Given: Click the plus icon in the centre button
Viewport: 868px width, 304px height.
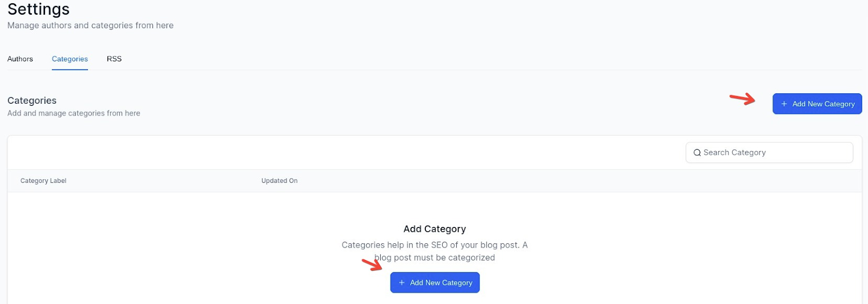Looking at the screenshot, I should pos(401,283).
